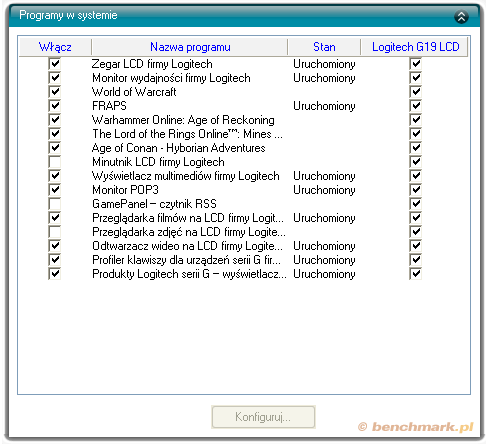Toggle Włącz checkbox for FRAPS
The height and width of the screenshot is (444, 490).
55,106
